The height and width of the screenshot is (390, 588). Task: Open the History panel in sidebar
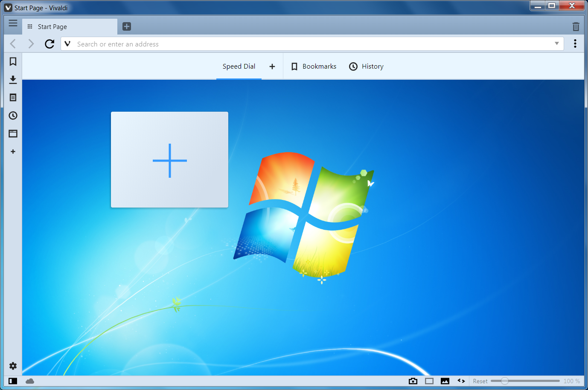tap(13, 116)
